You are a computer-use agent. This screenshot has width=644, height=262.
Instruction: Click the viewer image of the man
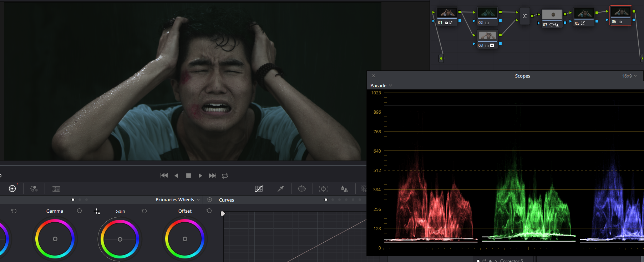point(193,81)
